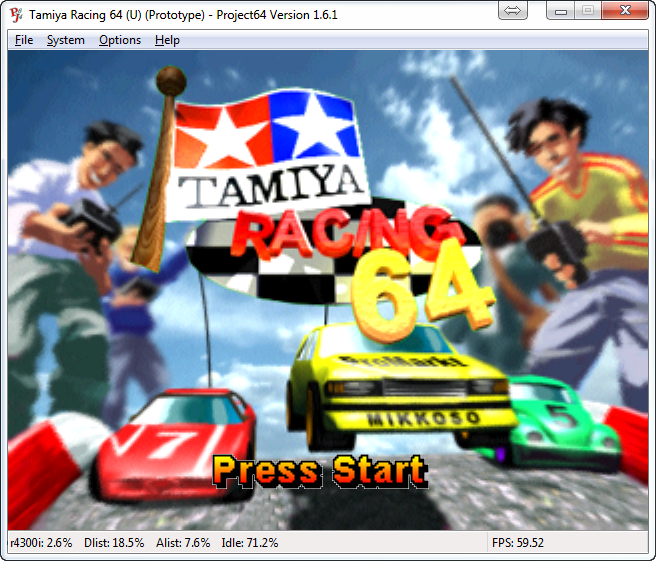Viewport: 656px width, 561px height.
Task: Click the yellow MIKKOSO car
Action: [x=400, y=387]
